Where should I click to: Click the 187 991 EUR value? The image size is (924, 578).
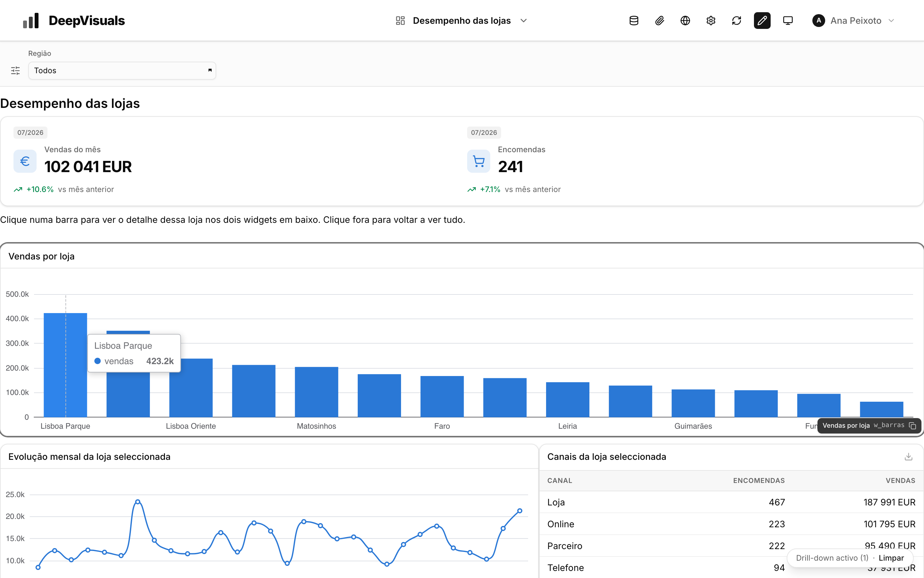click(x=889, y=502)
